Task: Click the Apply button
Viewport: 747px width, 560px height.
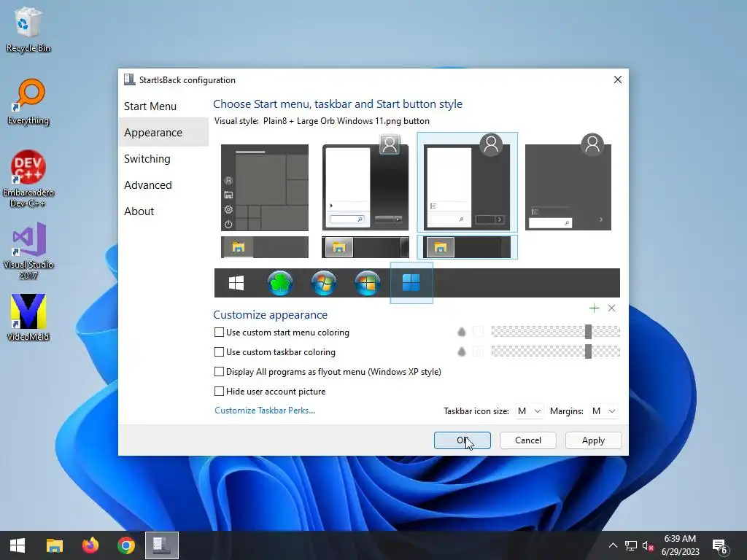Action: coord(593,440)
